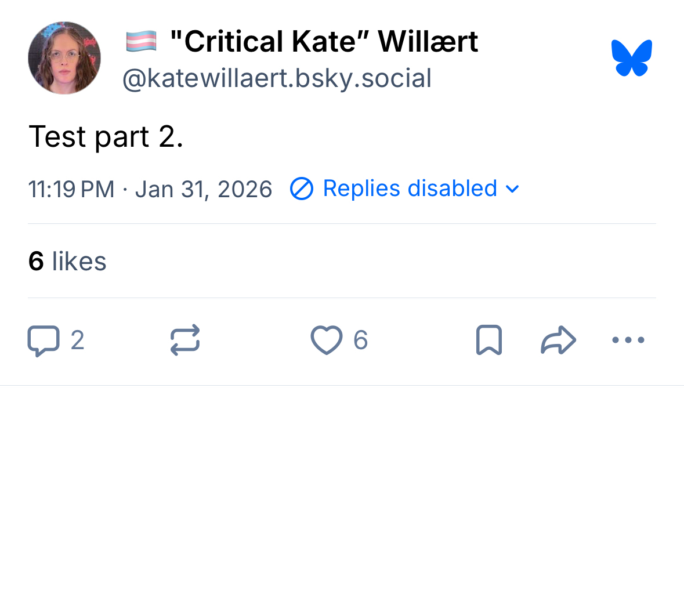The image size is (684, 616).
Task: Click the blue Bluesky butterfly logo
Action: [x=631, y=58]
